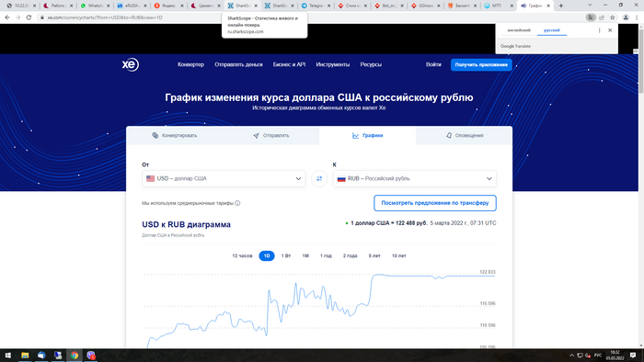Switch to the first SharkScope browser tab

pos(243,6)
